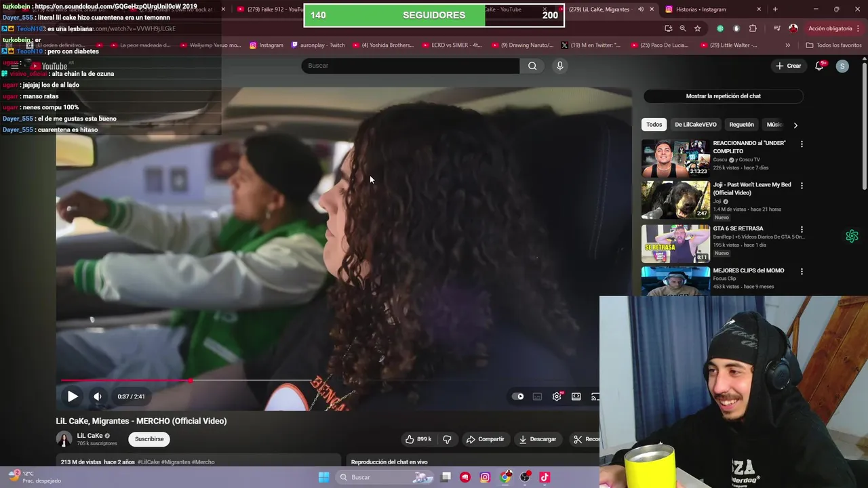Click the LiL CaKe channel name
Image resolution: width=868 pixels, height=488 pixels.
click(90, 436)
